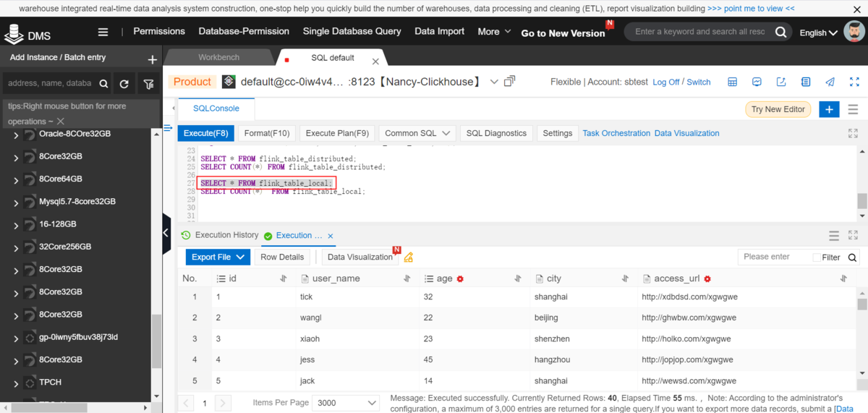Image resolution: width=868 pixels, height=413 pixels.
Task: Click the Try New Editor button
Action: 778,109
